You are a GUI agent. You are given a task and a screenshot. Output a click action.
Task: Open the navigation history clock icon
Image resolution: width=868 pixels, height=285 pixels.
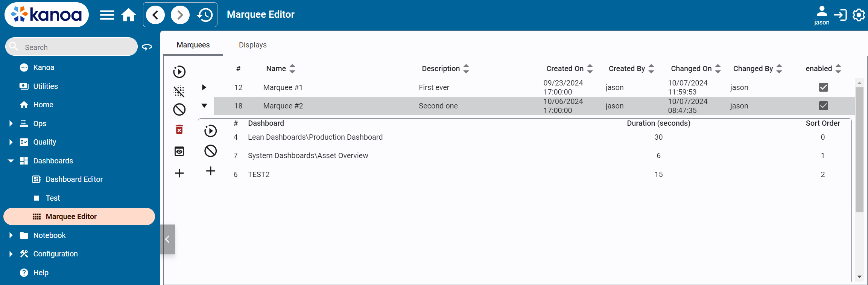pyautogui.click(x=205, y=15)
